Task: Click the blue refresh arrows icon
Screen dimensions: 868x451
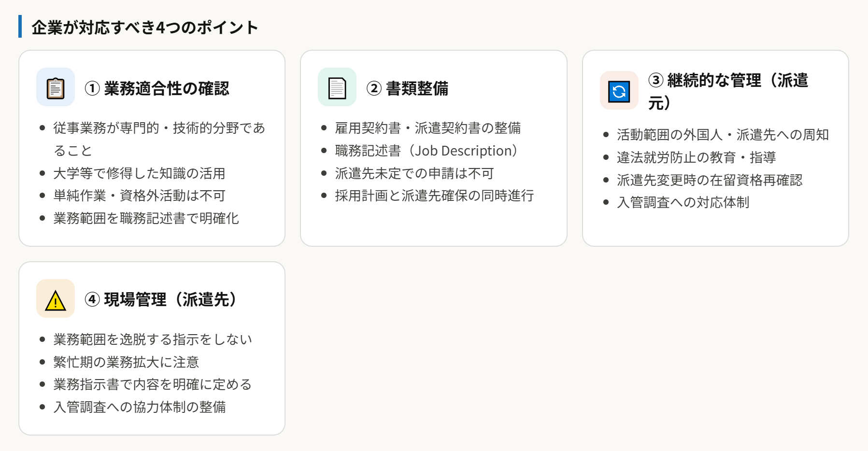Action: pyautogui.click(x=619, y=91)
